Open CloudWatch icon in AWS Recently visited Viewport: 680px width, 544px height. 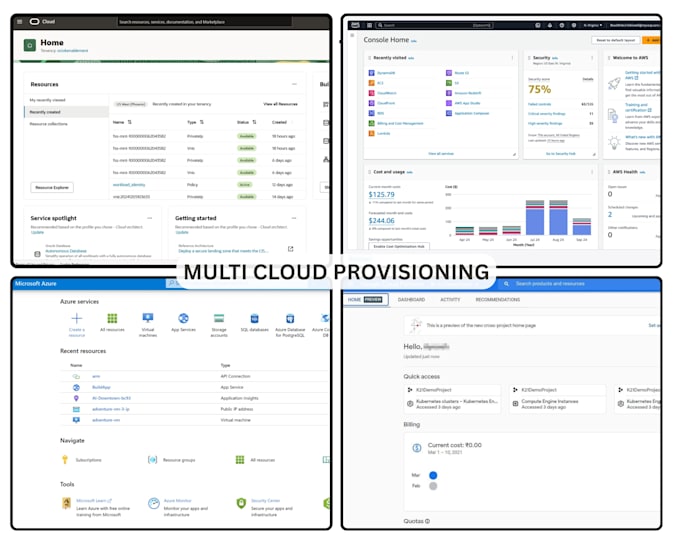click(372, 93)
